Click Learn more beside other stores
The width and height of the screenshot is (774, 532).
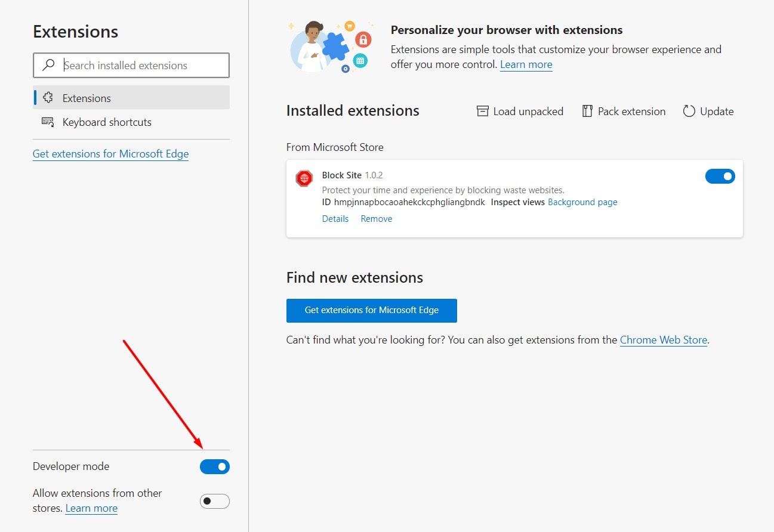pos(91,508)
